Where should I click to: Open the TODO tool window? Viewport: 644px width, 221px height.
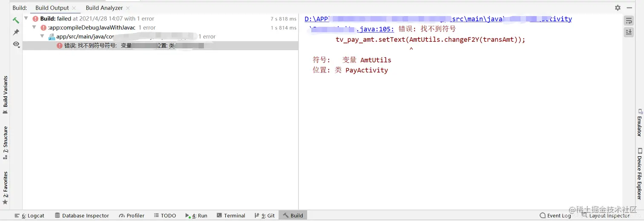165,215
